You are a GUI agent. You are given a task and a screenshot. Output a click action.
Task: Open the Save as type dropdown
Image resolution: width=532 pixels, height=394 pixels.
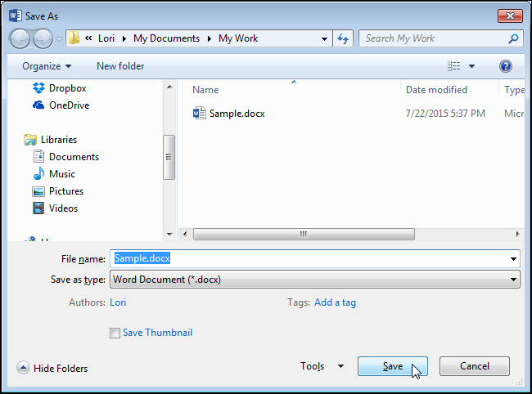[x=315, y=280]
